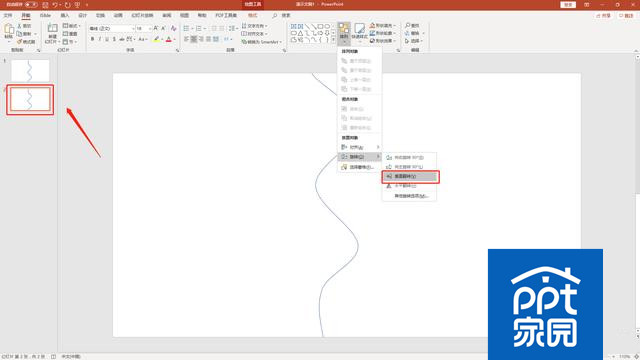Open the Format tab under Drawing Tools
The width and height of the screenshot is (640, 360).
point(253,16)
